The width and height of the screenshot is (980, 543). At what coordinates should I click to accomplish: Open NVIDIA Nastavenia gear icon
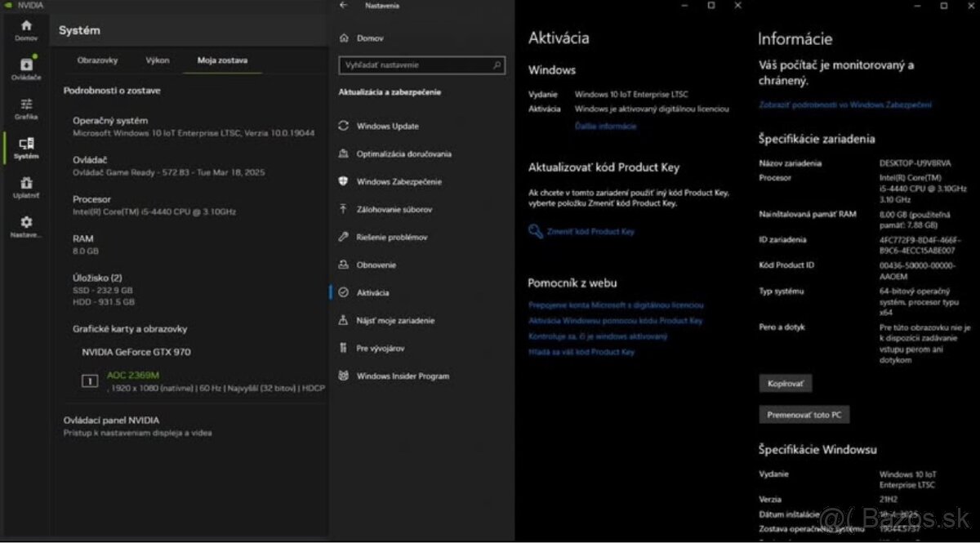tap(26, 225)
